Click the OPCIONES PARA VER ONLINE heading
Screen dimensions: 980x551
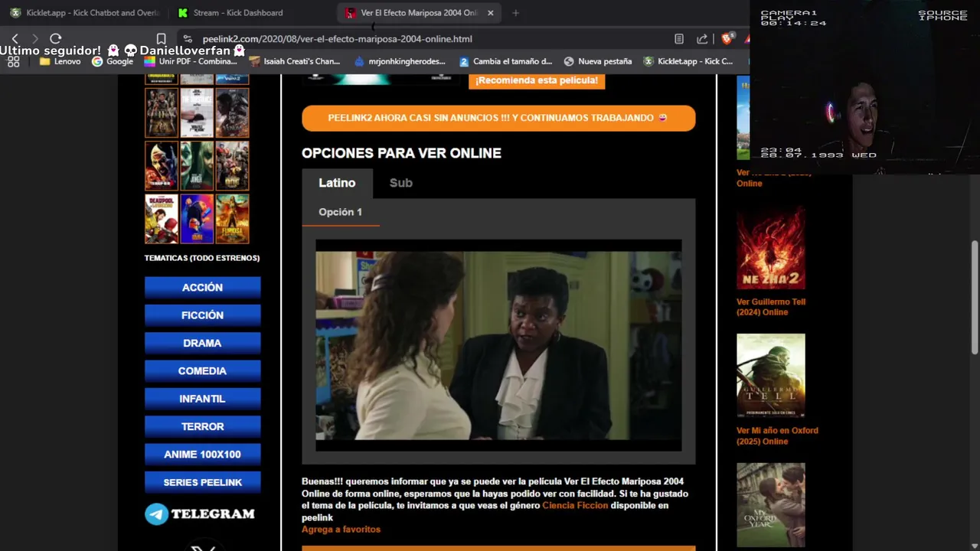401,153
